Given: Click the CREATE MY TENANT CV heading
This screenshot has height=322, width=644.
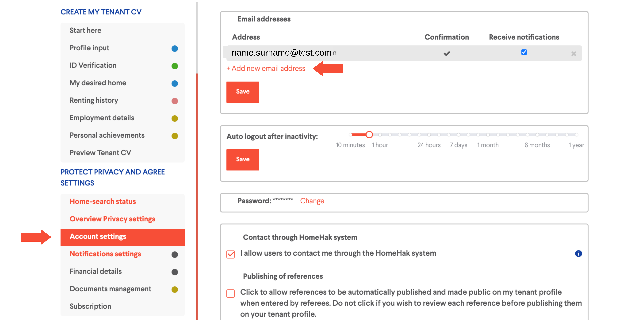Looking at the screenshot, I should 101,12.
